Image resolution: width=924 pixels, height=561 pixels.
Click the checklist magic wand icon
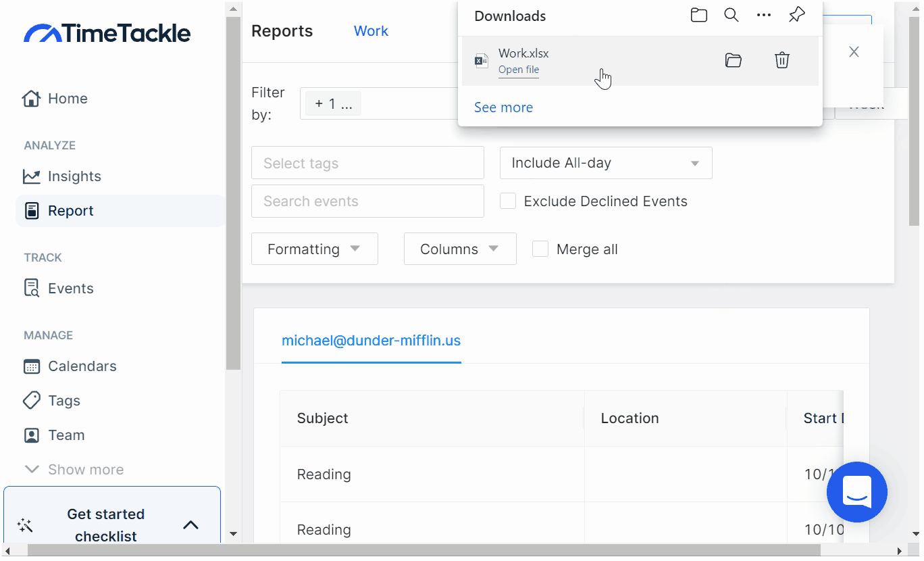tap(26, 525)
